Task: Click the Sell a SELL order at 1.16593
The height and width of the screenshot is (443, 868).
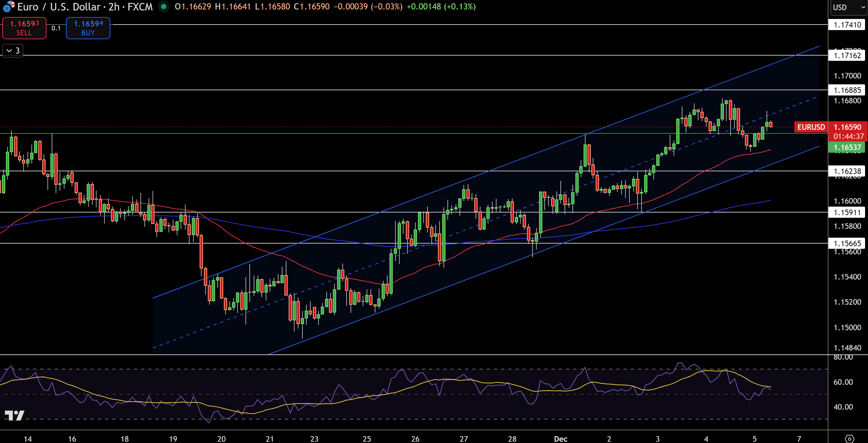Action: pos(24,28)
